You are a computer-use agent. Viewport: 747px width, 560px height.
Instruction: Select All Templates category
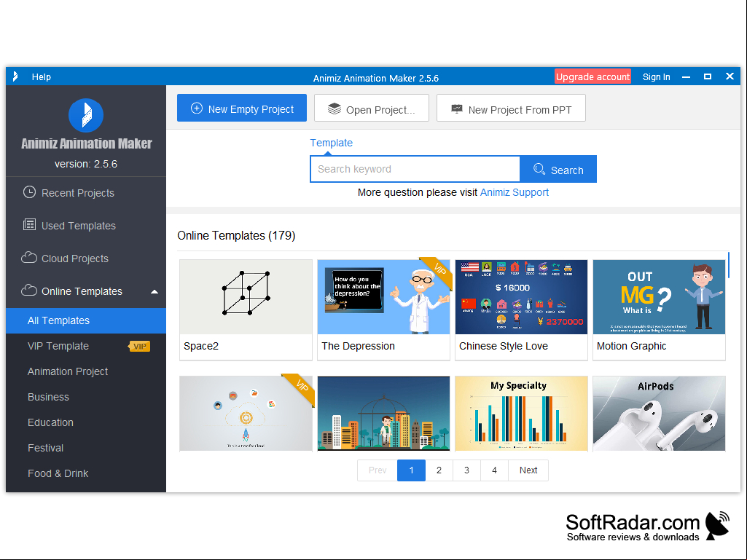(86, 320)
